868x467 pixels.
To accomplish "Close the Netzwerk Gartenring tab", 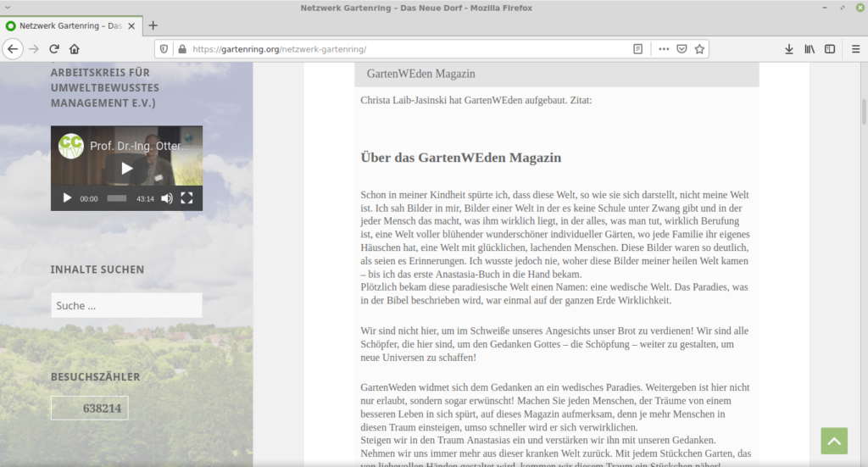I will click(x=131, y=26).
